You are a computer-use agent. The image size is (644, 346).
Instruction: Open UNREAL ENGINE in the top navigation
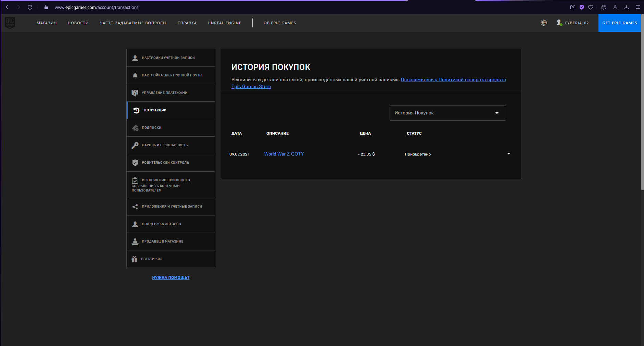pyautogui.click(x=225, y=23)
